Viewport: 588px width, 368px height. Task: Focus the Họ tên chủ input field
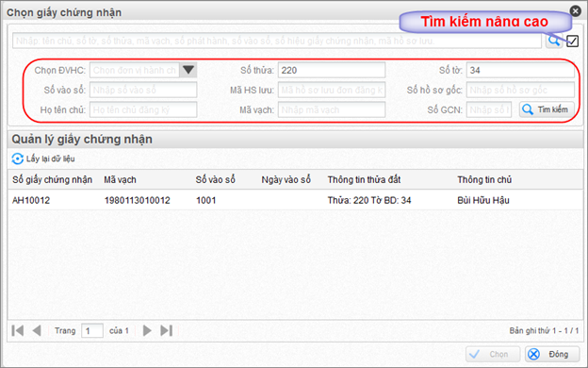tap(143, 109)
